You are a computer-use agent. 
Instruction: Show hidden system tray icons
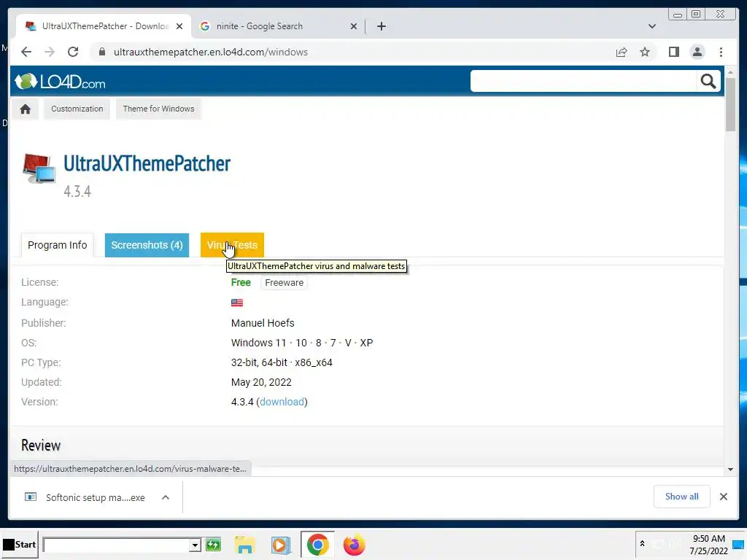pyautogui.click(x=642, y=543)
